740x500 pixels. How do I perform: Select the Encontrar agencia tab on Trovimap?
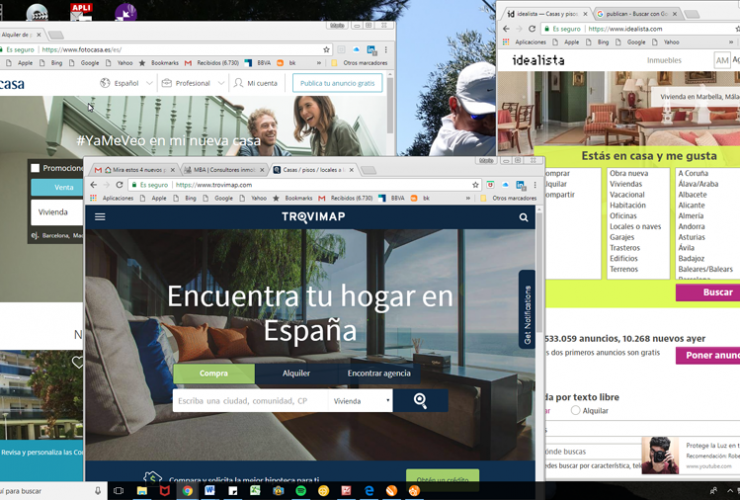tap(378, 373)
